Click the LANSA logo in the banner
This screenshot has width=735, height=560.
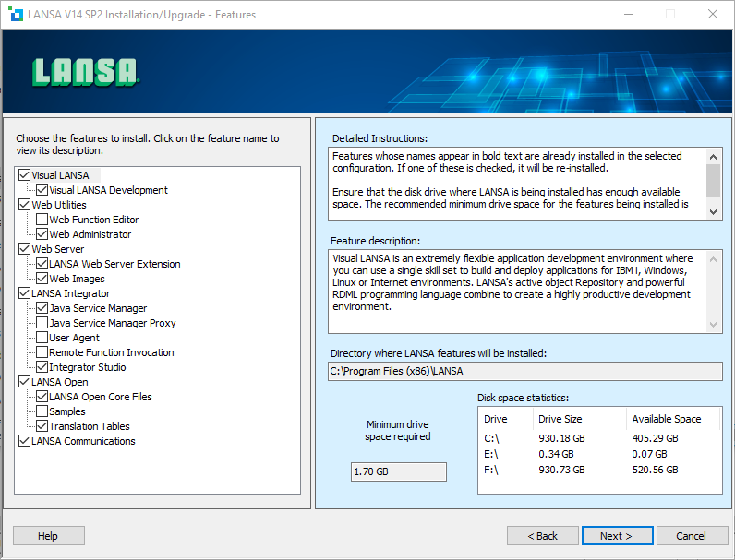pyautogui.click(x=86, y=72)
